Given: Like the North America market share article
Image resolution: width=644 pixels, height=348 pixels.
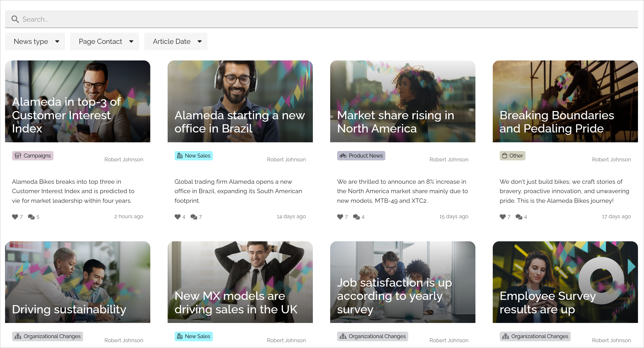Looking at the screenshot, I should 340,217.
